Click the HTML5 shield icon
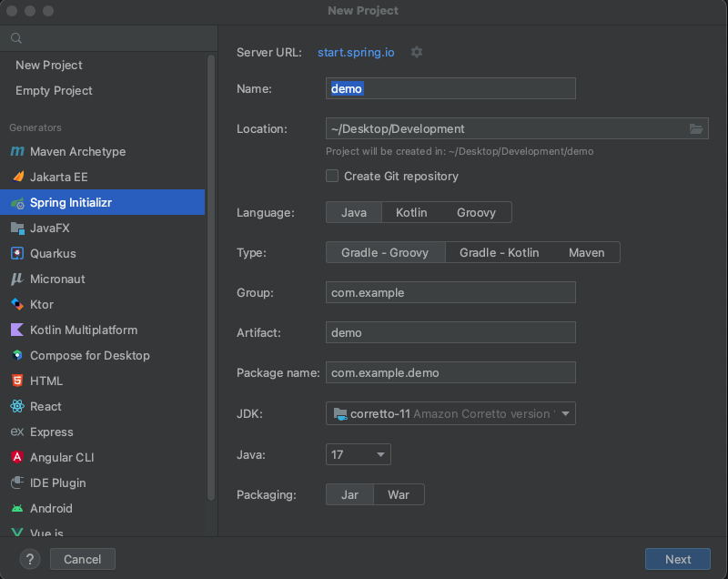 point(17,381)
